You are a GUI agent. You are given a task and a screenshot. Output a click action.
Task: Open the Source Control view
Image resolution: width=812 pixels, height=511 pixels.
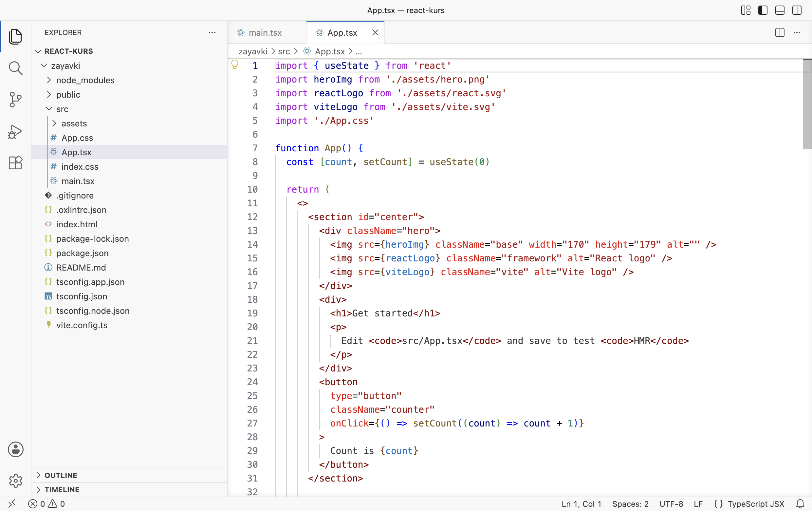15,100
